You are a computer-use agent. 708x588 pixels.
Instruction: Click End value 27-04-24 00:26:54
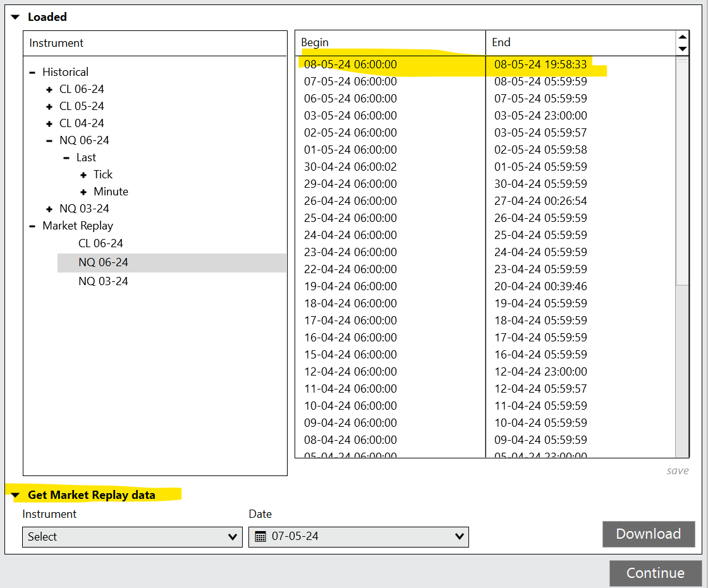click(x=540, y=202)
